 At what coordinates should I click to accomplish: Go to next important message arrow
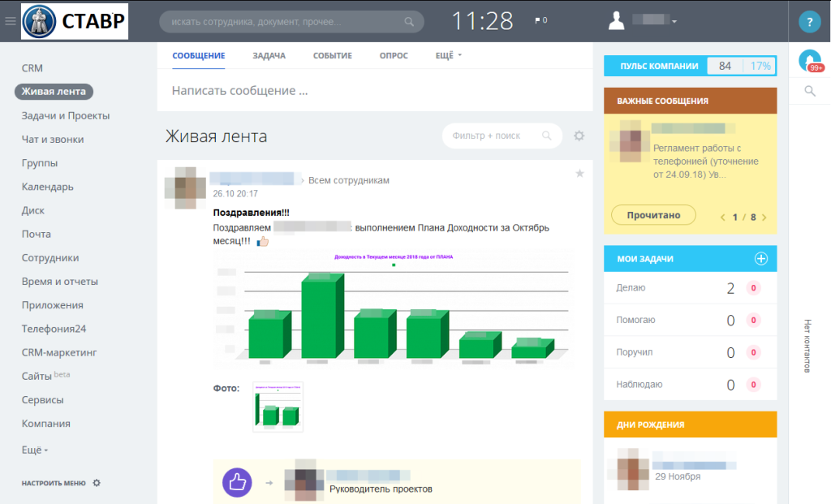[764, 218]
